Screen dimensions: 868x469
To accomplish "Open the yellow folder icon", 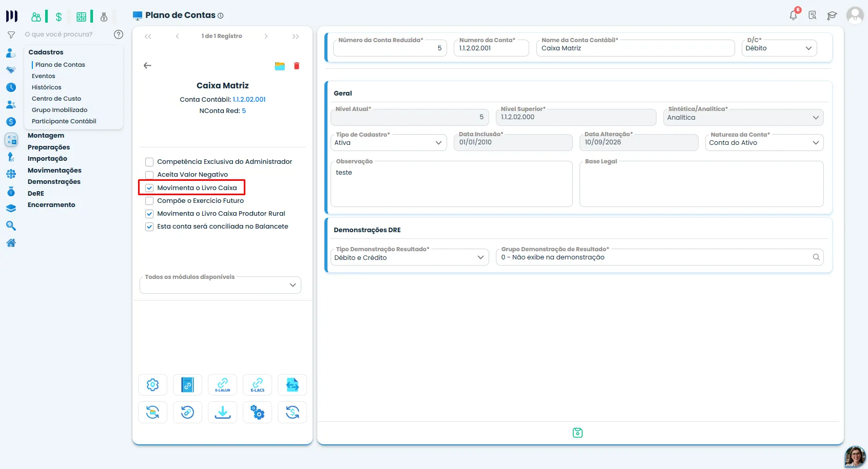I will 280,66.
